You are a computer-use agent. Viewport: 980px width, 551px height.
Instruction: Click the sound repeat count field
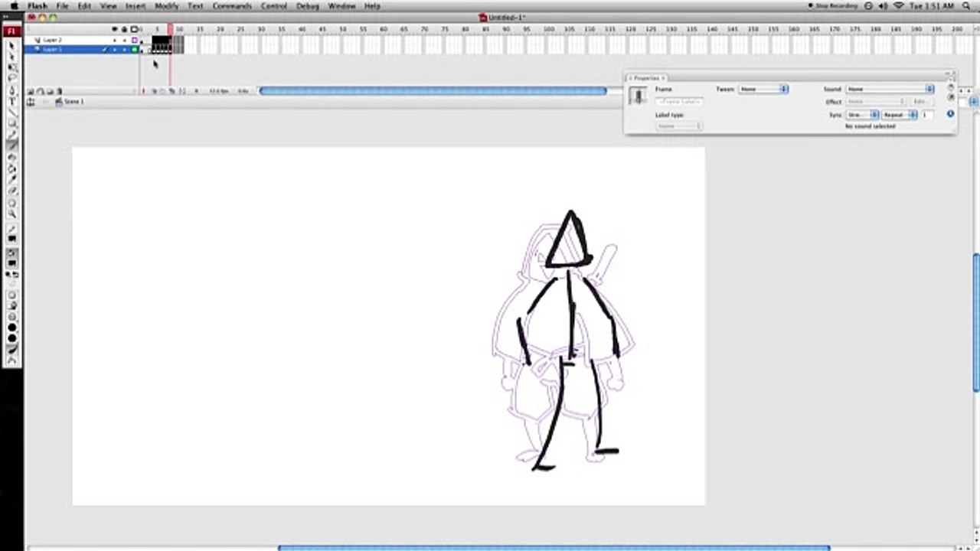tap(928, 115)
